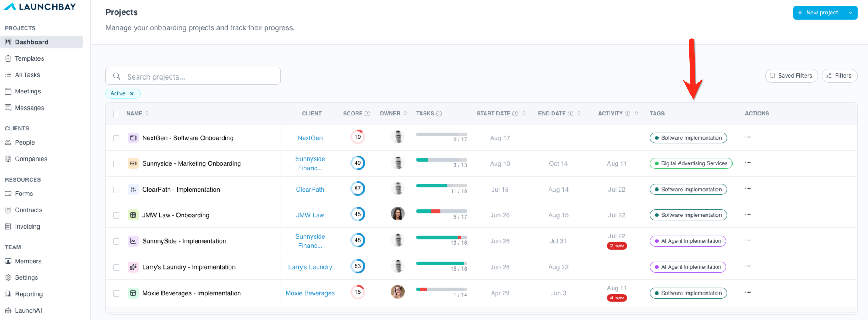Click the JMW Law owner avatar
The height and width of the screenshot is (320, 868).
[x=398, y=214]
